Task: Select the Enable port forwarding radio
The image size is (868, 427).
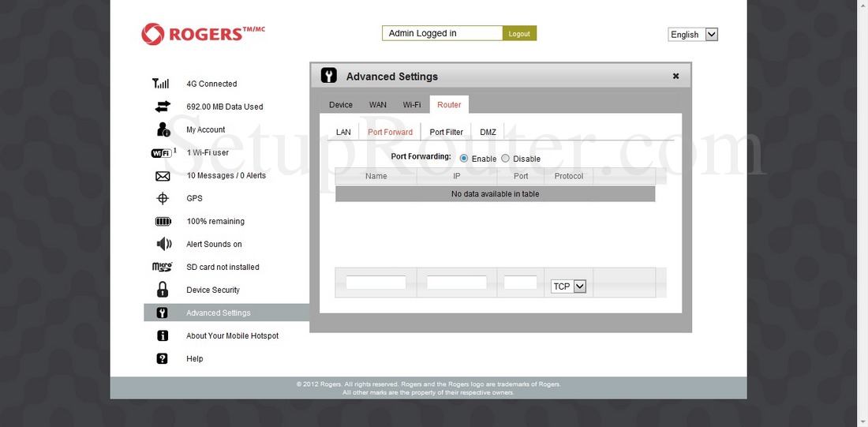Action: 464,159
